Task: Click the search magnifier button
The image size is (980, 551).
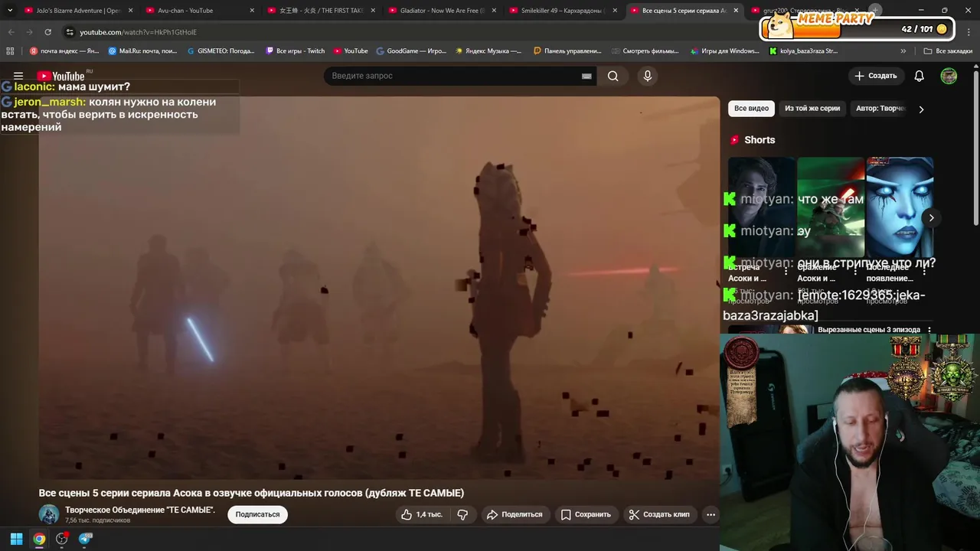Action: [613, 76]
